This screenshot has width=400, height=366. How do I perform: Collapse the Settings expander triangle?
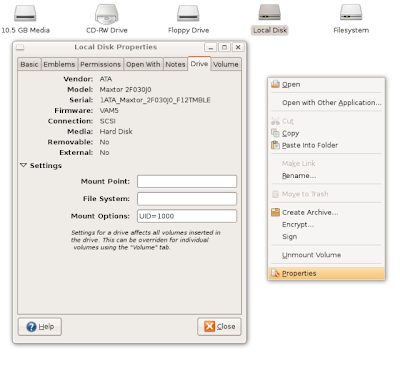pos(23,165)
